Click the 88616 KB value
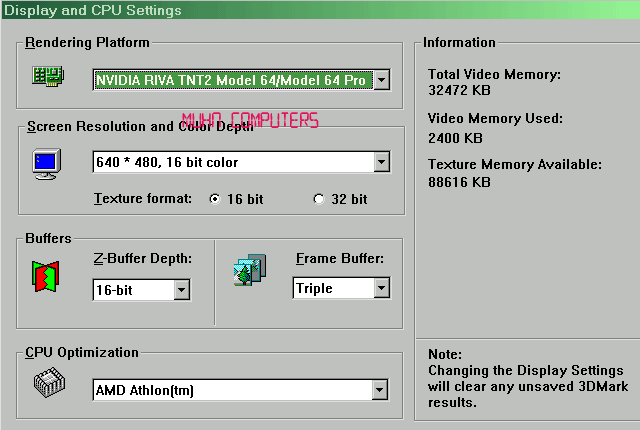Screen dimensions: 640x430 (x=459, y=182)
